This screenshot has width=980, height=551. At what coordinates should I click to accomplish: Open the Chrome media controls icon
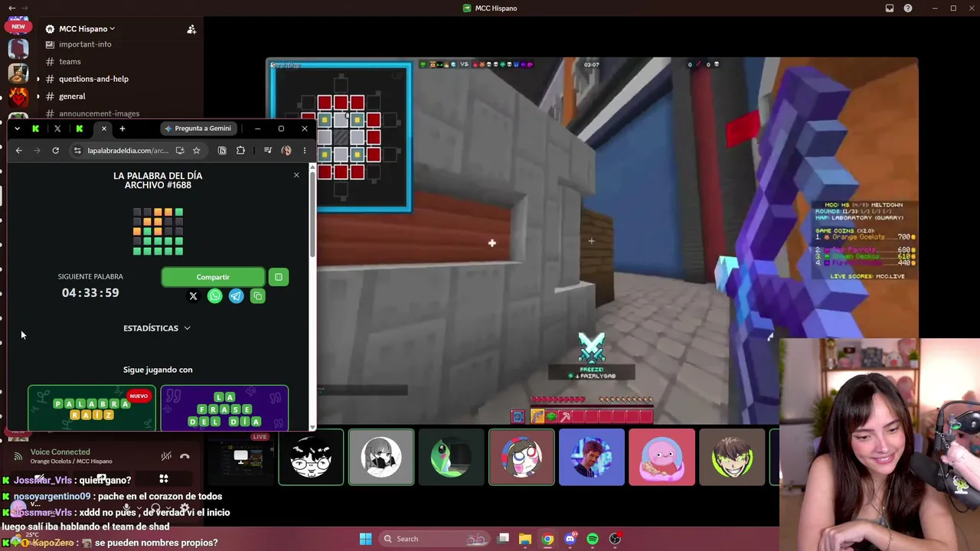tap(267, 151)
